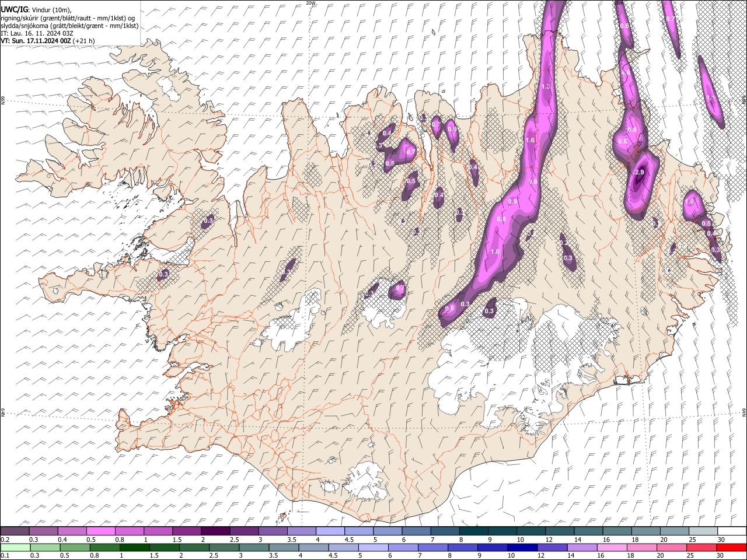The image size is (747, 560).
Task: Pick the pale periwinkle 5 mm rain swatch
Action: click(373, 547)
